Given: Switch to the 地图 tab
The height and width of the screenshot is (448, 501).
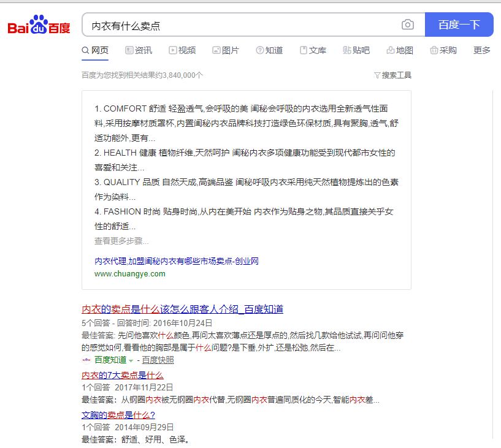Looking at the screenshot, I should (x=400, y=50).
